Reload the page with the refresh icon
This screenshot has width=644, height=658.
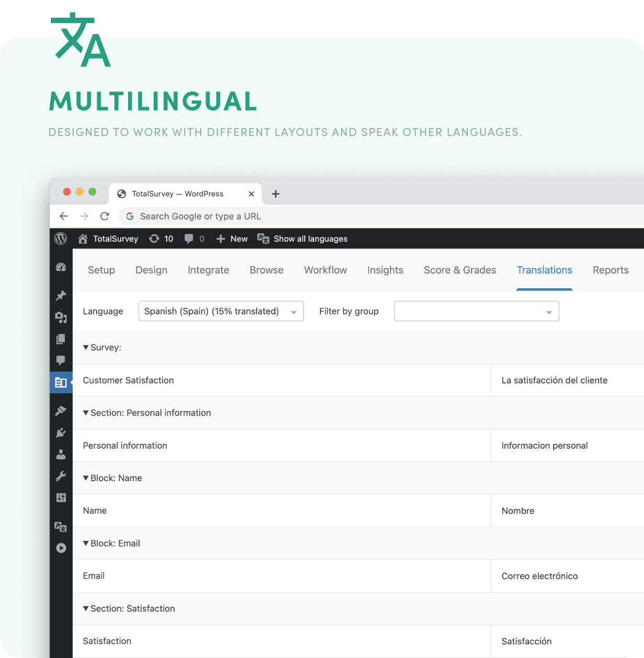[105, 216]
